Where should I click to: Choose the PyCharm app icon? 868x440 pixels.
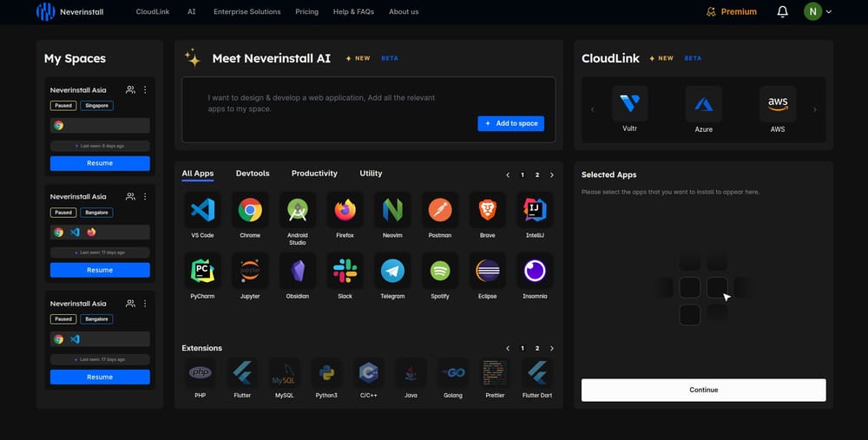[x=202, y=271]
